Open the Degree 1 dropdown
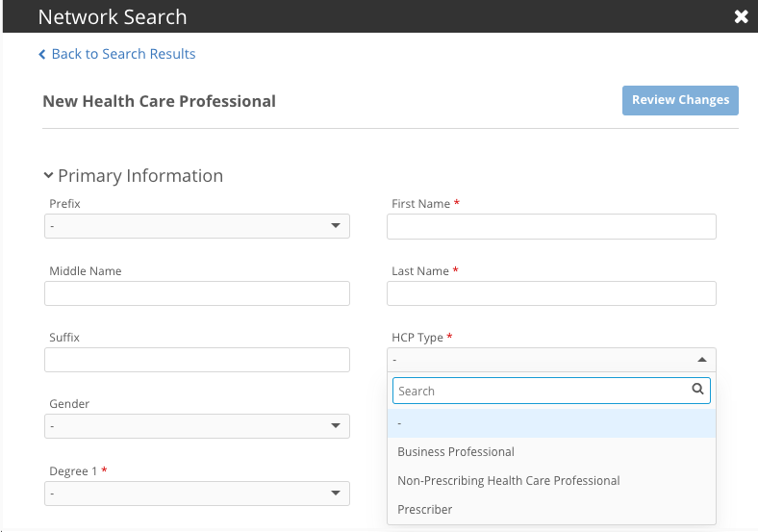This screenshot has height=532, width=758. pyautogui.click(x=196, y=493)
